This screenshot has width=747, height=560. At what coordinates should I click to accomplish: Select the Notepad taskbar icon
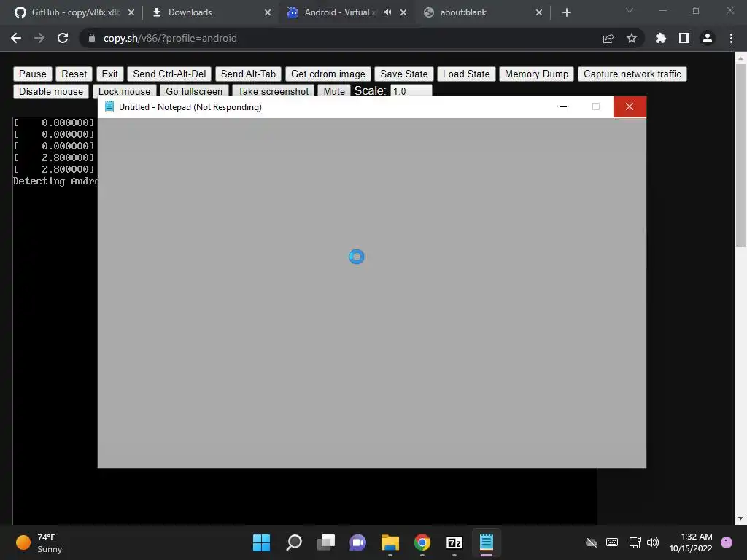point(487,542)
